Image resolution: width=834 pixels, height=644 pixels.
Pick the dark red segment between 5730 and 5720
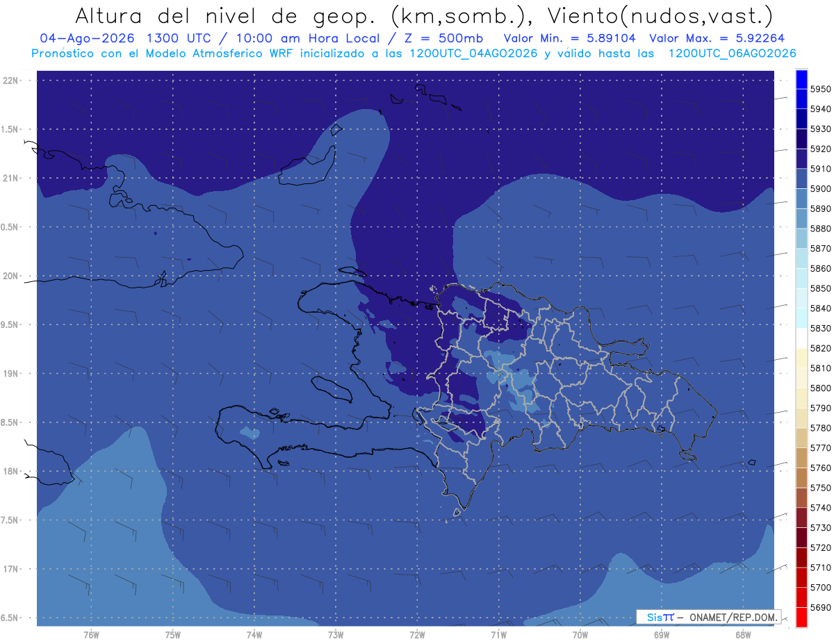click(801, 538)
